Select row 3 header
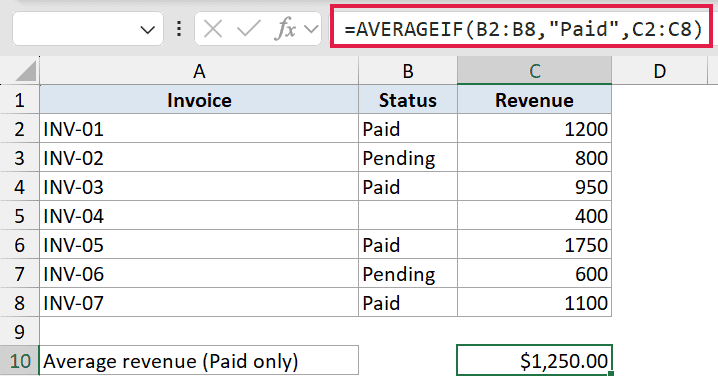 coord(20,158)
